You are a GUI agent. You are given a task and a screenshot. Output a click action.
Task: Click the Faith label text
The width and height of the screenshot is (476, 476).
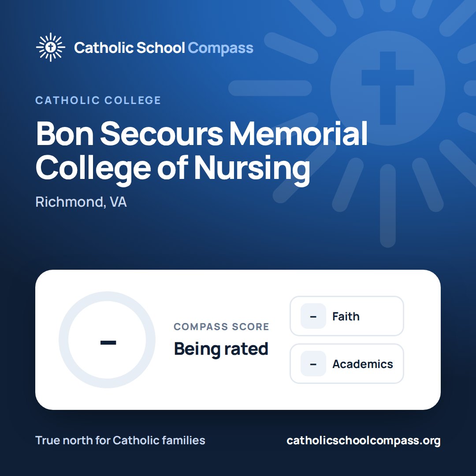click(346, 316)
